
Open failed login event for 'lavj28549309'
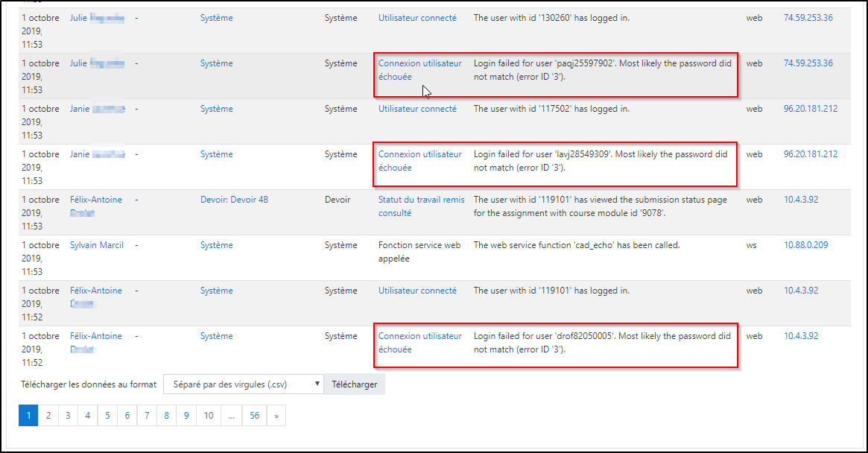tap(419, 161)
